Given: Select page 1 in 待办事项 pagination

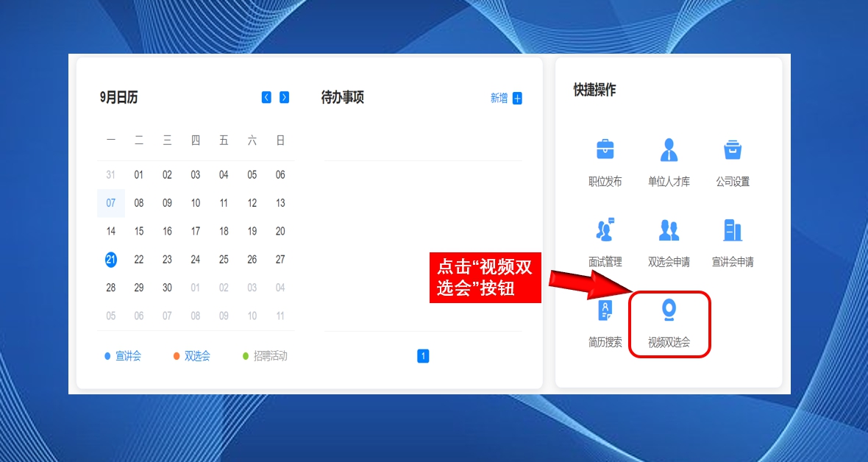Looking at the screenshot, I should pos(423,355).
